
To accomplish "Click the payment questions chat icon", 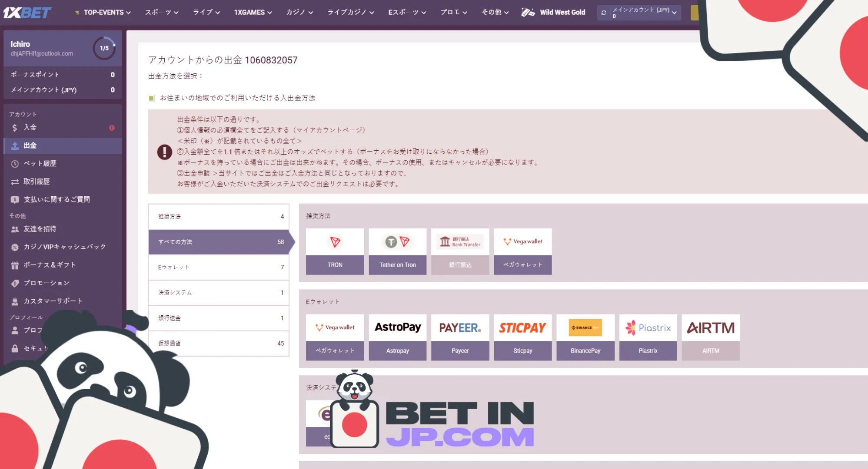I will coord(15,200).
